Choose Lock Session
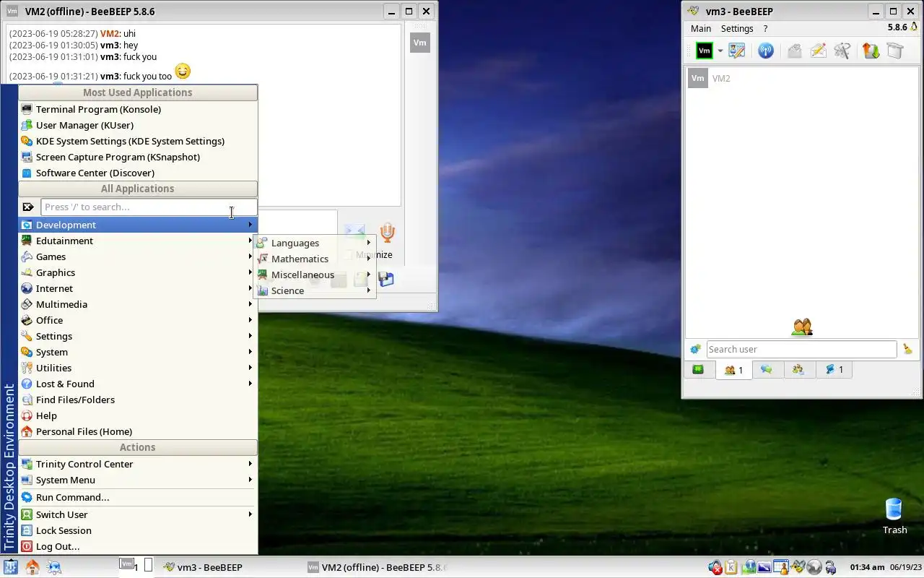 pyautogui.click(x=138, y=530)
